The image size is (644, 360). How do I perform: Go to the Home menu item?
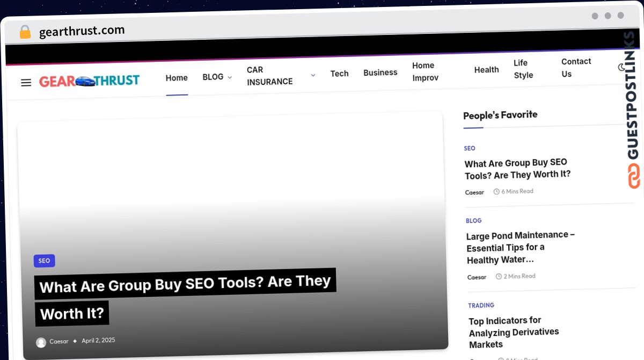point(177,78)
